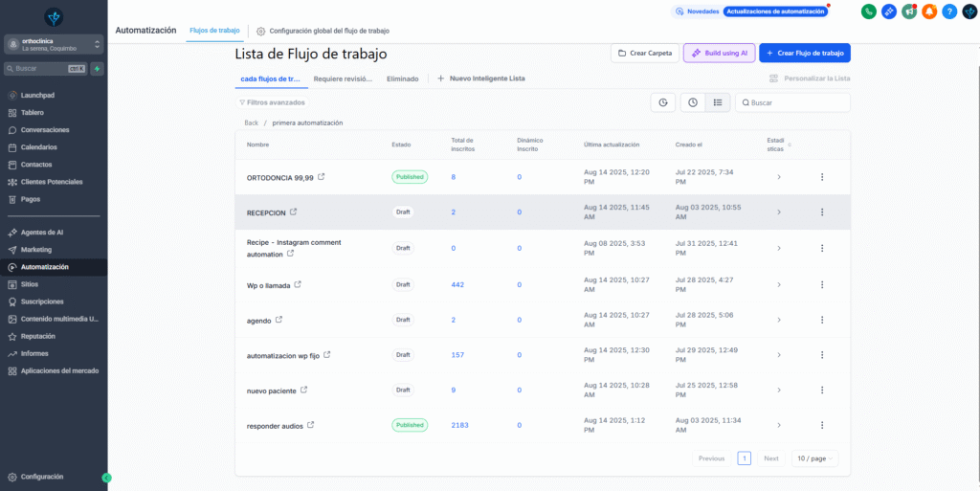Open Contactos in the sidebar menu
This screenshot has height=491, width=980.
click(x=36, y=165)
